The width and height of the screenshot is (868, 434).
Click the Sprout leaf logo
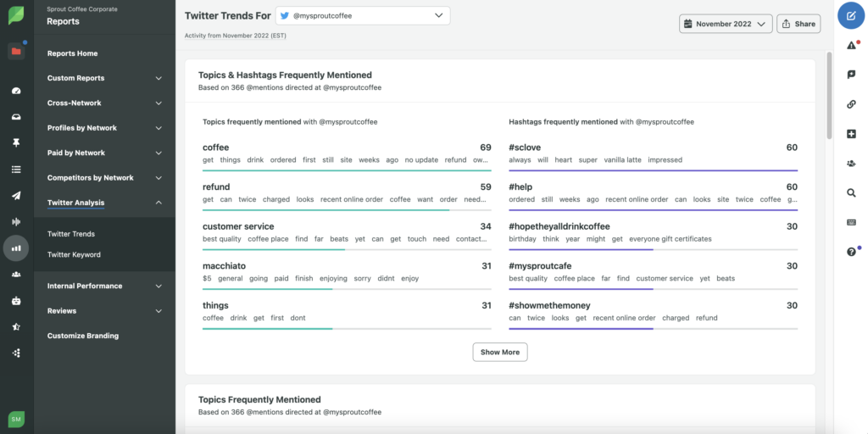[x=16, y=15]
